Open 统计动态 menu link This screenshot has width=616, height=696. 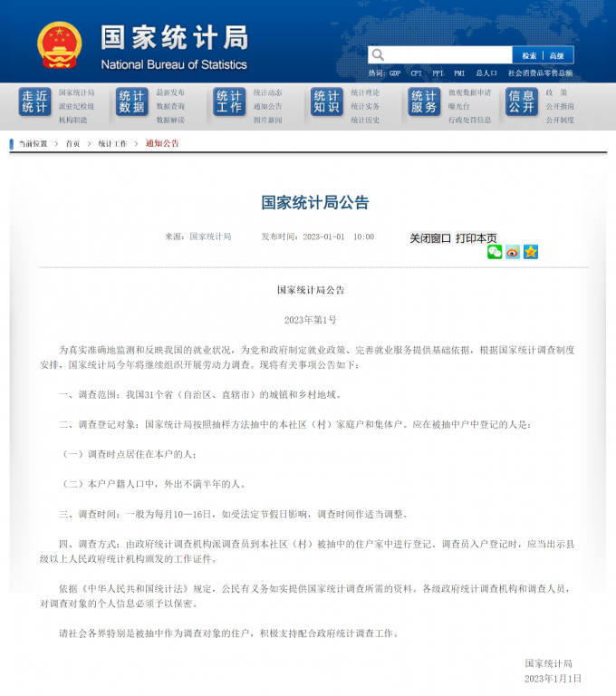click(x=267, y=92)
